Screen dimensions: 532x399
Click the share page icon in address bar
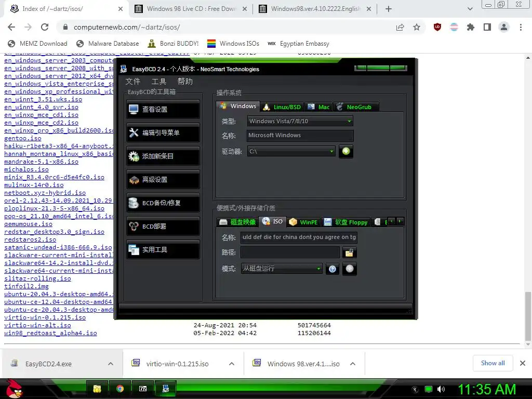click(400, 27)
